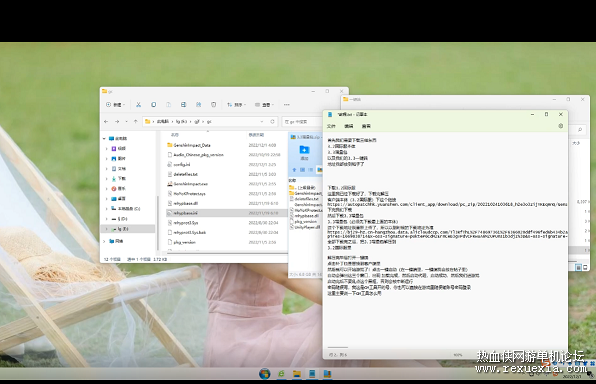596x384 pixels.
Task: Open the Sort dropdown in Explorer toolbar
Action: click(236, 105)
